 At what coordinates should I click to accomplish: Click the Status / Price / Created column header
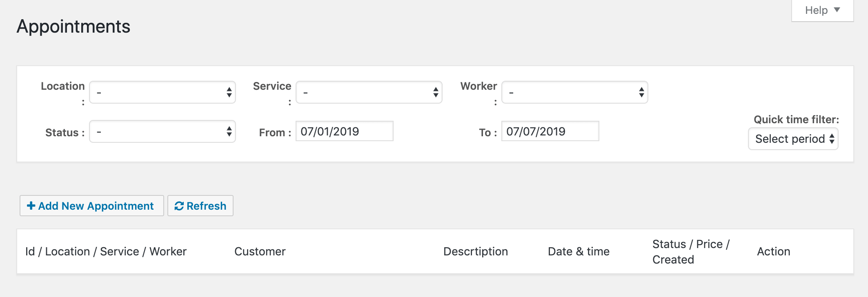coord(691,251)
